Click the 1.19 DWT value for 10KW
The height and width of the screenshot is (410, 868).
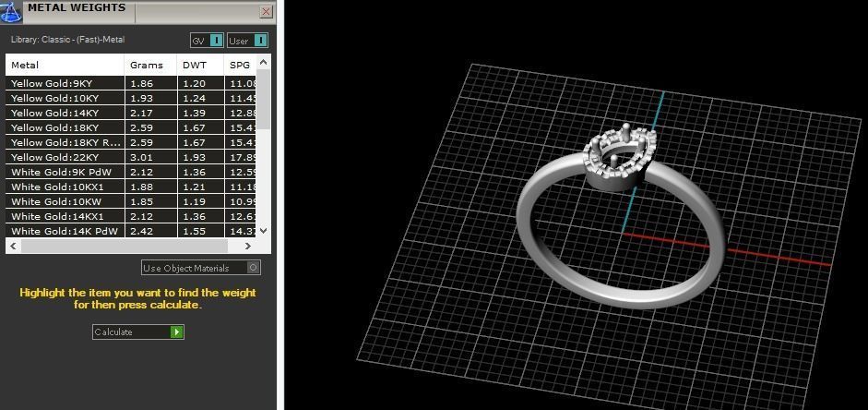click(x=195, y=201)
